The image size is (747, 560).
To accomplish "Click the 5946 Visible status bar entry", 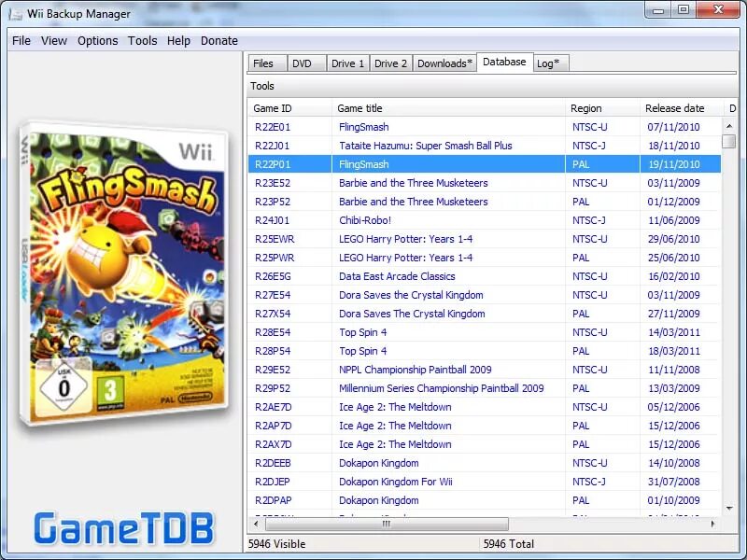I will (276, 544).
